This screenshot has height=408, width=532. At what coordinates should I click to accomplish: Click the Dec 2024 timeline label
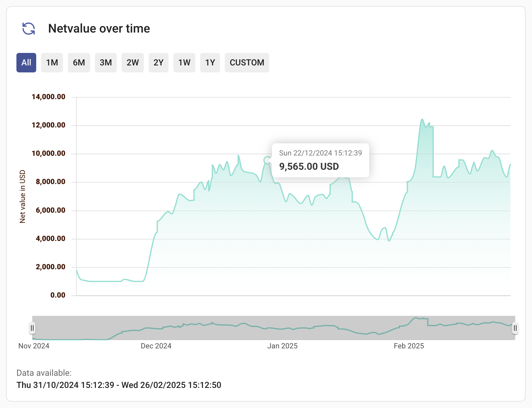pyautogui.click(x=156, y=346)
